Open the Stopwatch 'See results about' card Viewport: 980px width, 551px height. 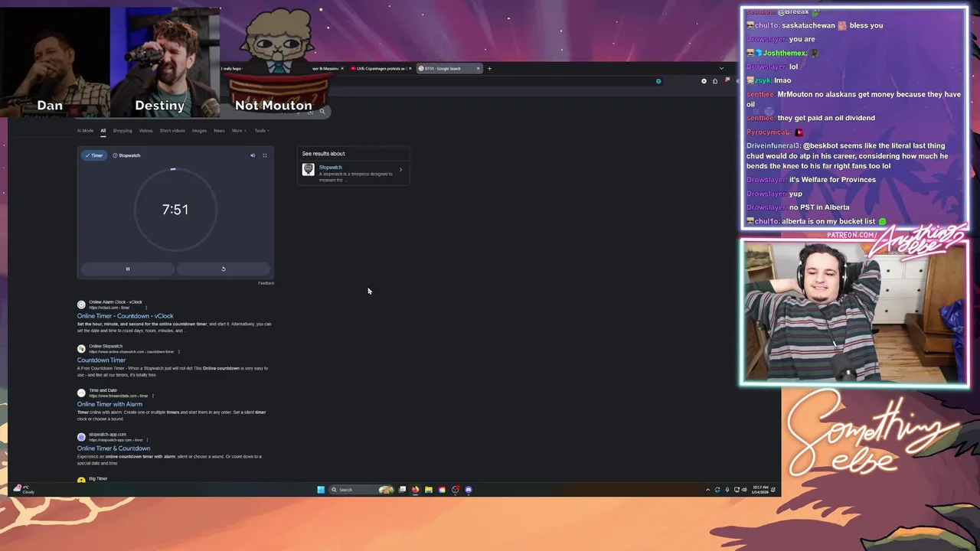tap(353, 172)
